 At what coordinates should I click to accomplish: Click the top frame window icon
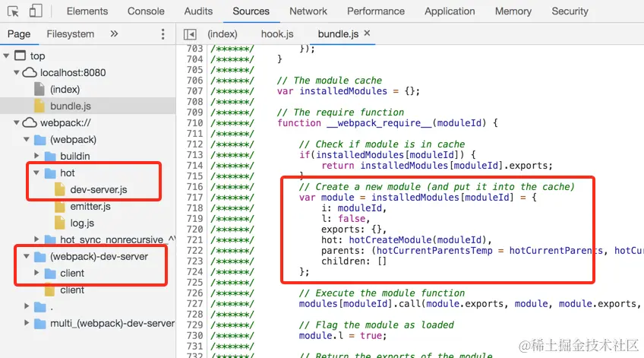tap(20, 55)
